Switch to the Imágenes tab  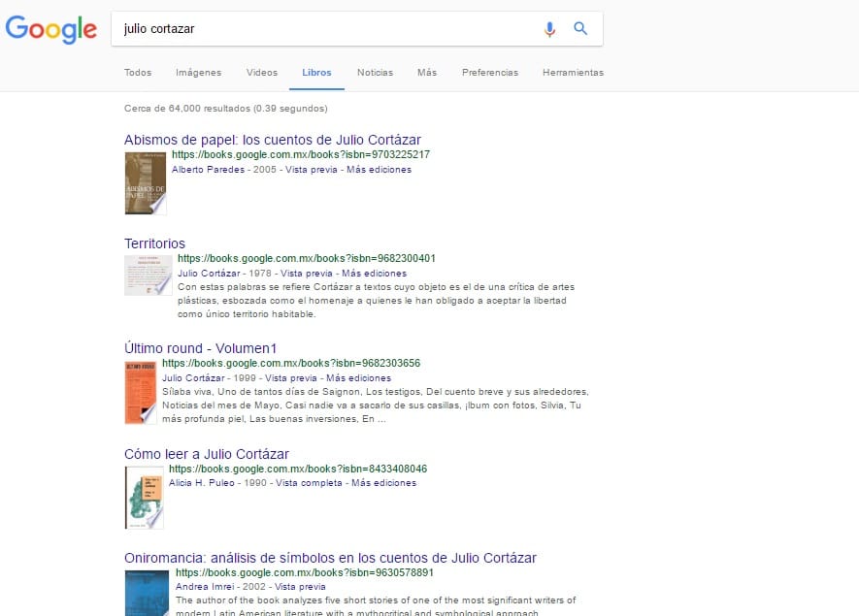coord(198,73)
